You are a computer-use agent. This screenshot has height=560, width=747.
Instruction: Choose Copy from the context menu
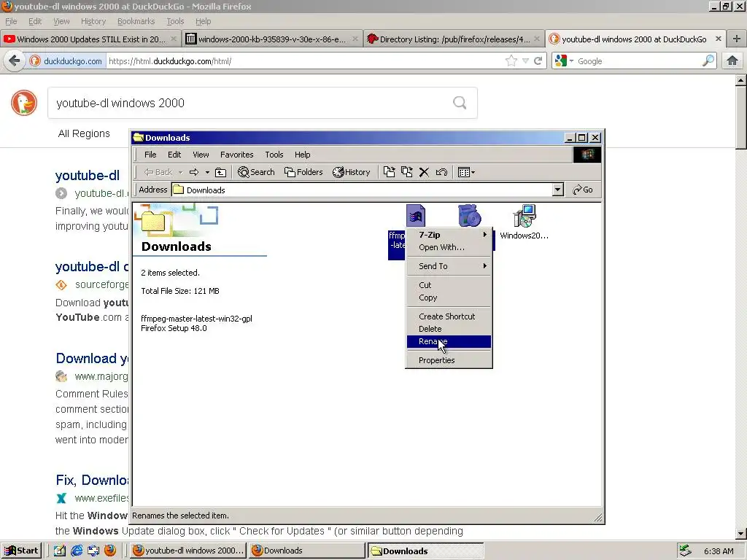[449, 297]
